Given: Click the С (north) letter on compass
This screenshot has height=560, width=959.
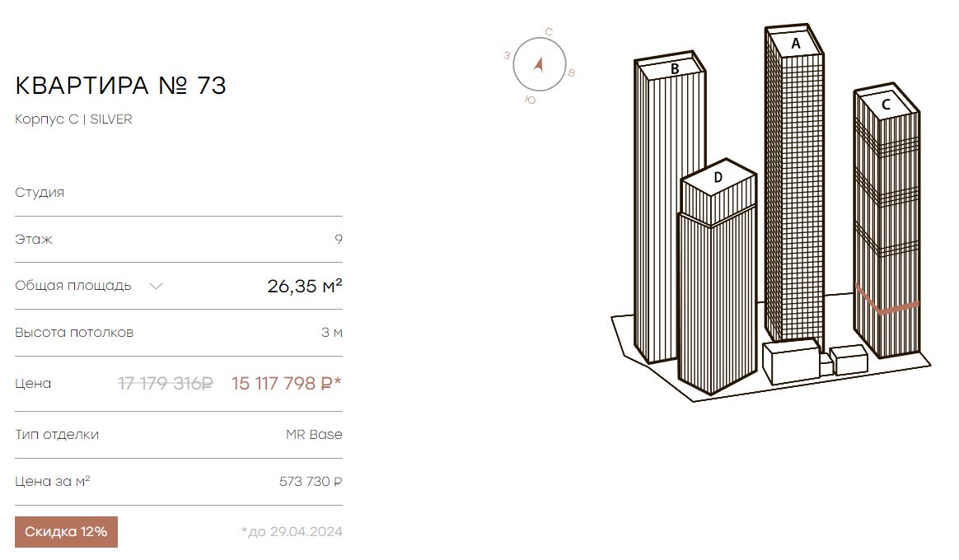Looking at the screenshot, I should pos(549,32).
